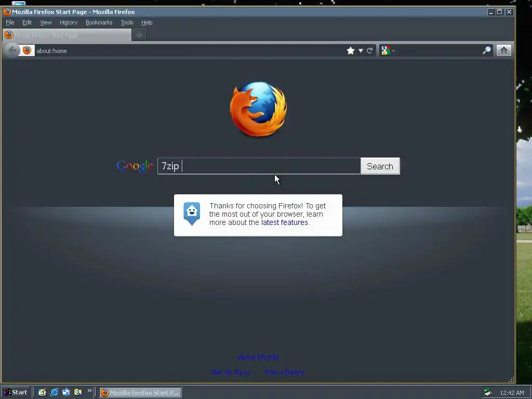Click the Firefox taskbar button

(140, 393)
